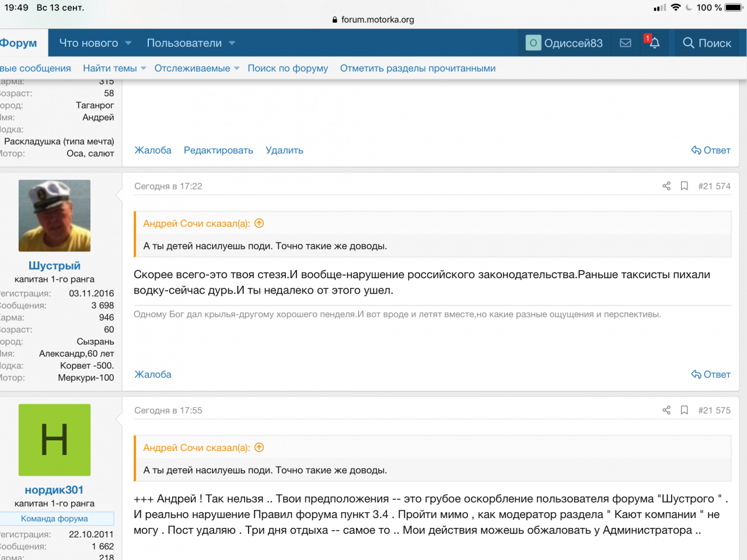Bookmark post #21 574

(685, 186)
